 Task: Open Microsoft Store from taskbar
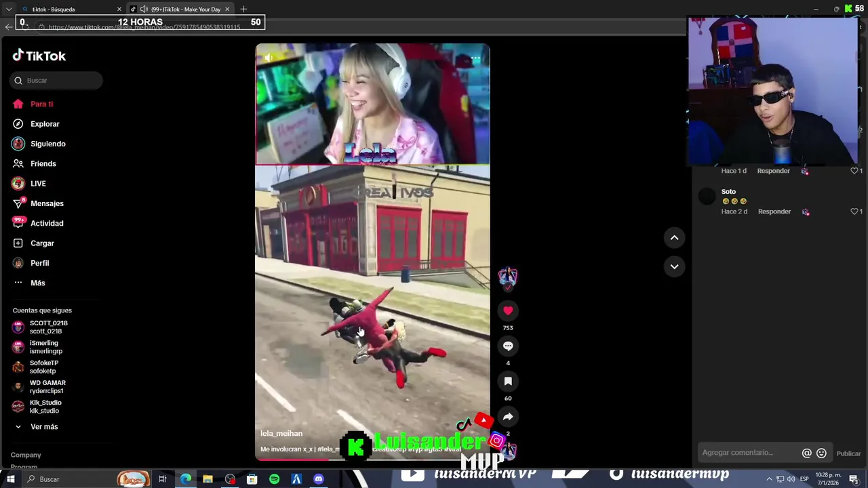point(252,479)
